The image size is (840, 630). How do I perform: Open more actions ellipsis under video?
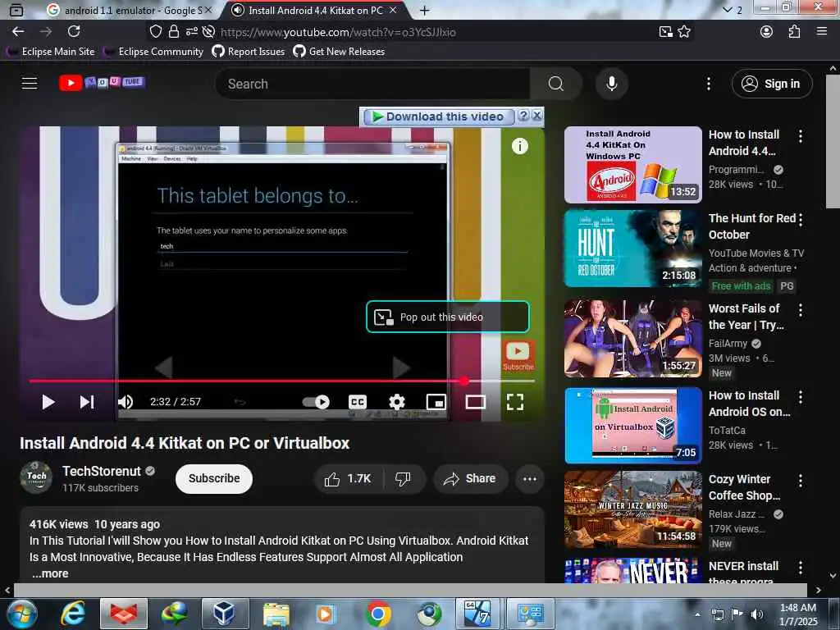(x=530, y=478)
